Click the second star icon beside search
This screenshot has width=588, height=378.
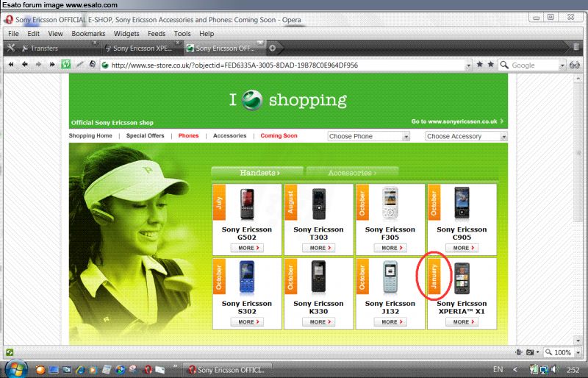tap(490, 65)
